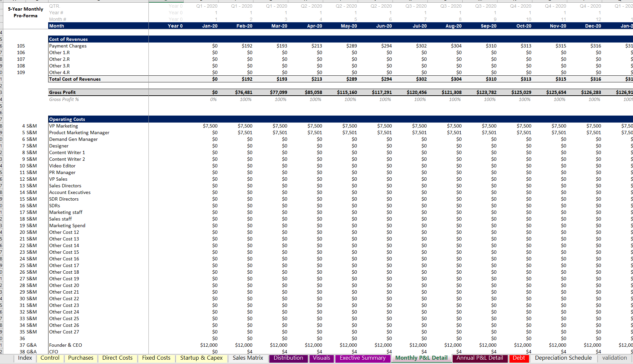Click the Dec-20 column header
Viewport: 633px width, 364px height.
(x=593, y=26)
